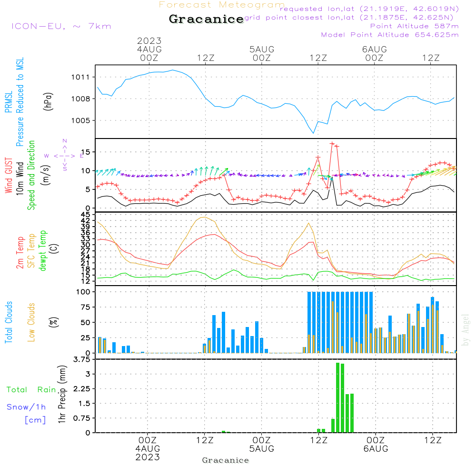The height and width of the screenshot is (476, 476).
Task: Click the '2m Temp' red label
Action: pyautogui.click(x=20, y=253)
